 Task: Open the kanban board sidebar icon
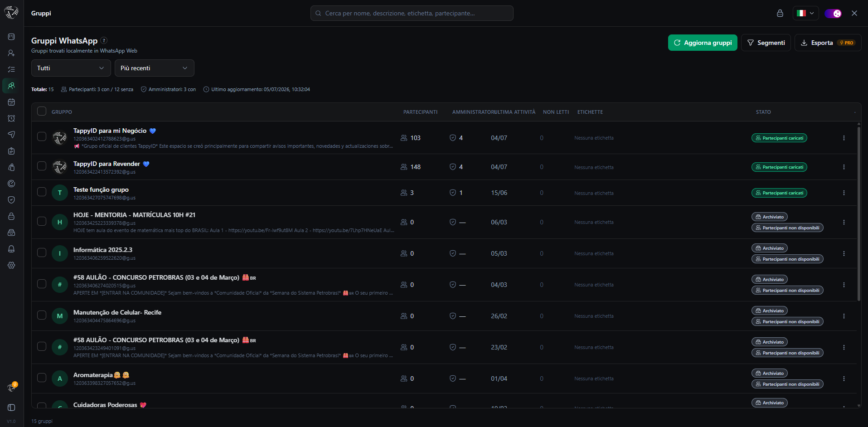(x=11, y=37)
